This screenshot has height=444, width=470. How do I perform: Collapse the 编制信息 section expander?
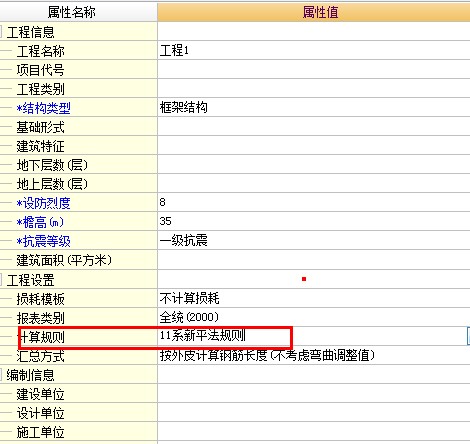(x=1, y=375)
